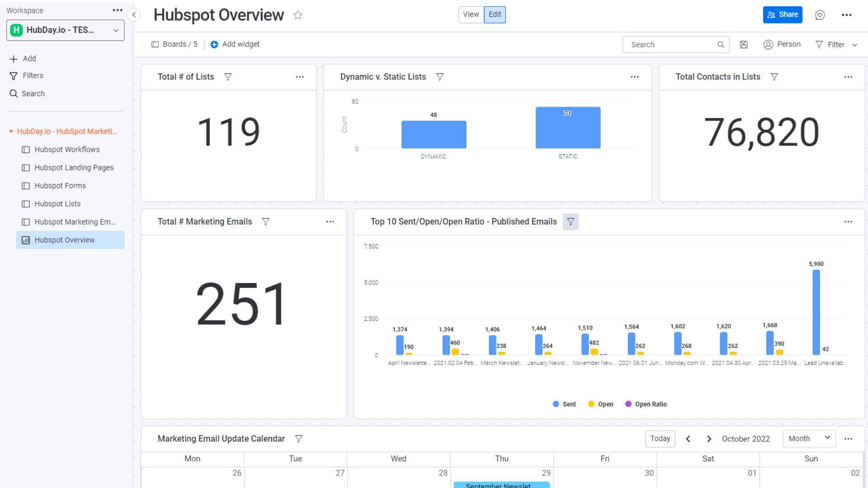The image size is (868, 488).
Task: Click the filter icon on the Top 10 Published Emails widget
Action: coord(571,221)
